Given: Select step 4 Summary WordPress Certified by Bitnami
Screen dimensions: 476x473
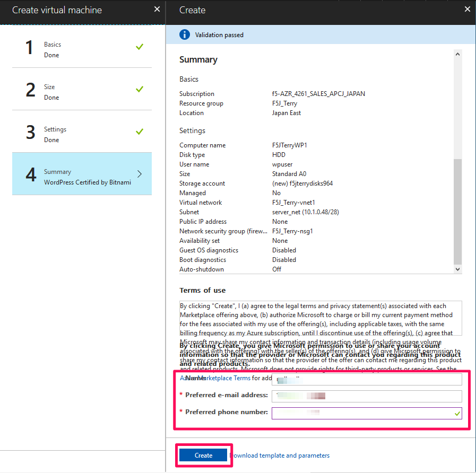Looking at the screenshot, I should (82, 174).
